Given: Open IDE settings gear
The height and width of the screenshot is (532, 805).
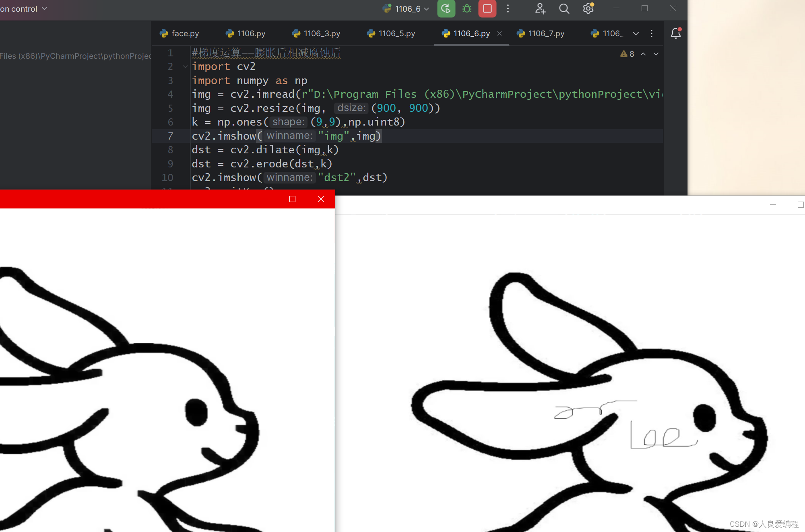Looking at the screenshot, I should point(588,9).
